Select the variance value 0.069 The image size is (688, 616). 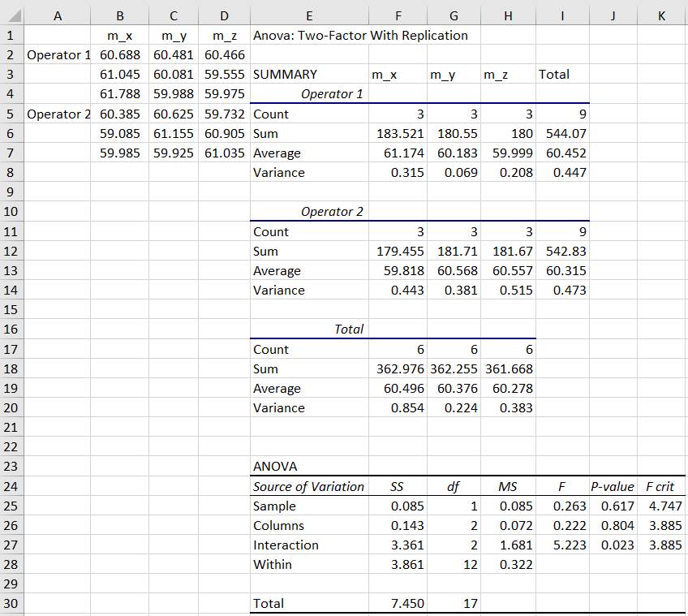[x=461, y=173]
